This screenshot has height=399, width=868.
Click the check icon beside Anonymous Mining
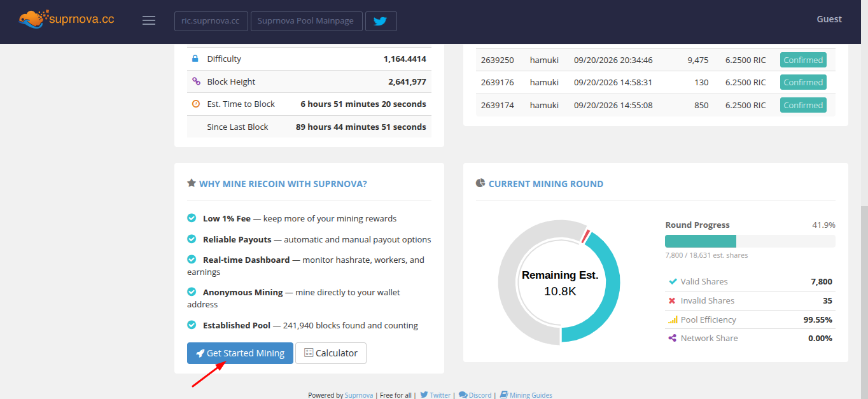point(192,292)
